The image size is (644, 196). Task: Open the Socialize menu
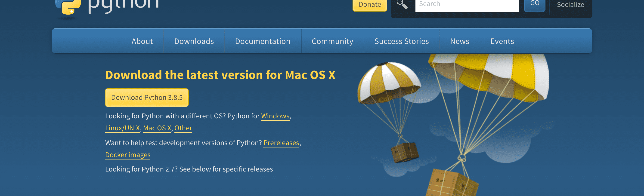point(570,5)
